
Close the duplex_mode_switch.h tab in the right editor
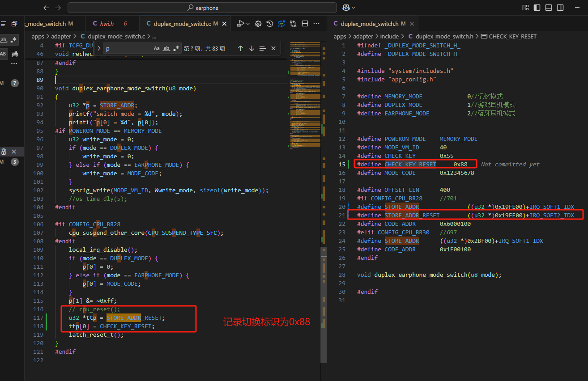pos(412,24)
